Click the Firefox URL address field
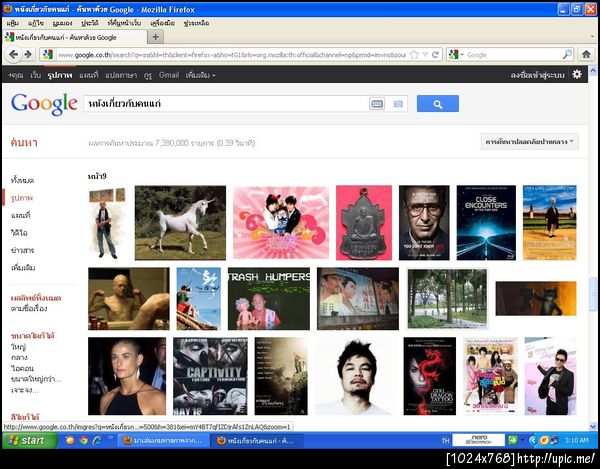The image size is (600, 469). (232, 55)
